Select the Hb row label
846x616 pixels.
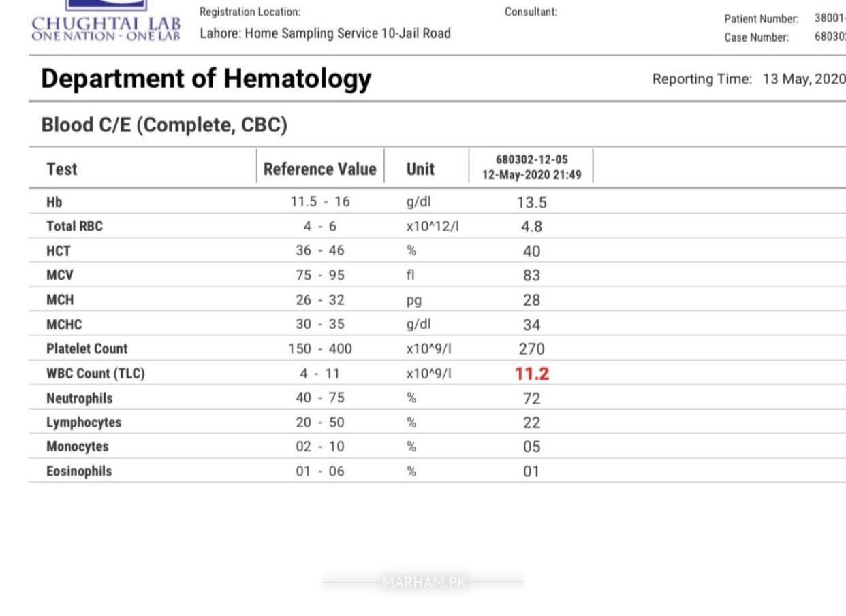click(54, 202)
